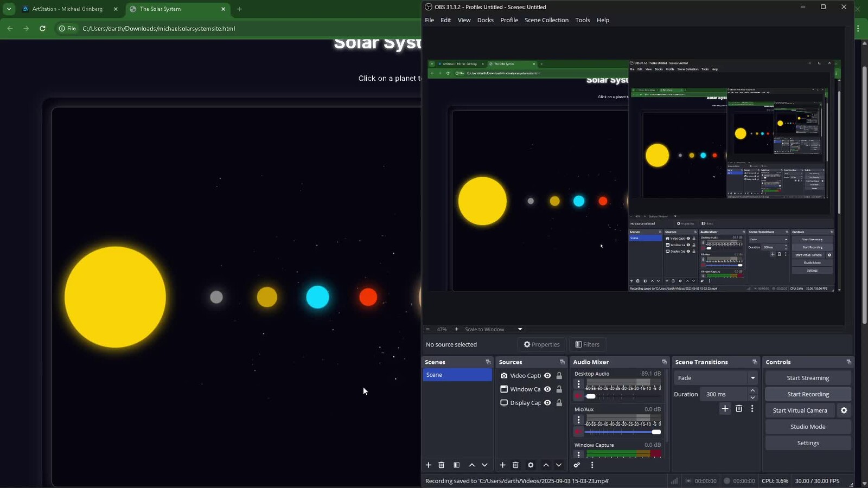Add a new scene transition plus icon
868x488 pixels.
pos(725,409)
